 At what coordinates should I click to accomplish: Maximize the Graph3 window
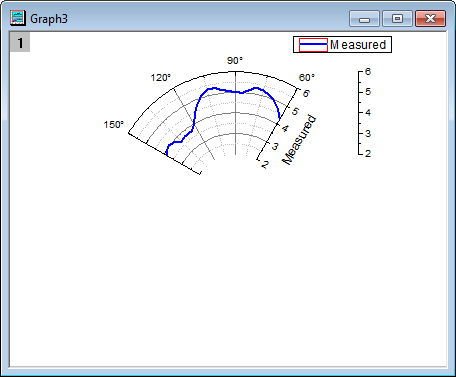coord(397,18)
